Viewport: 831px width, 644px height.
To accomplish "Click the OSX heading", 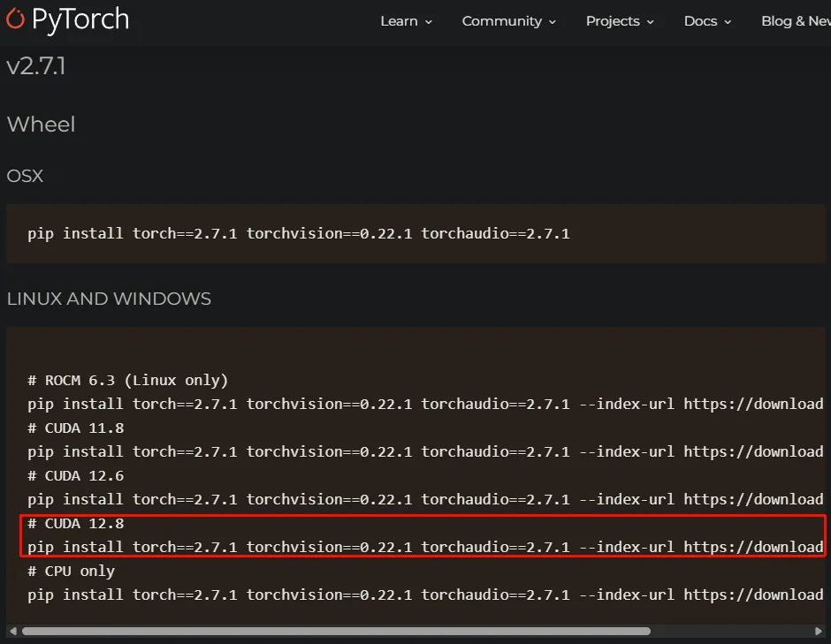I will point(25,176).
